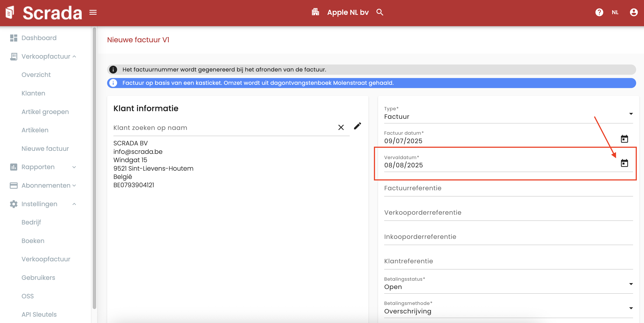Image resolution: width=644 pixels, height=323 pixels.
Task: Switch language via NL button
Action: (x=615, y=12)
